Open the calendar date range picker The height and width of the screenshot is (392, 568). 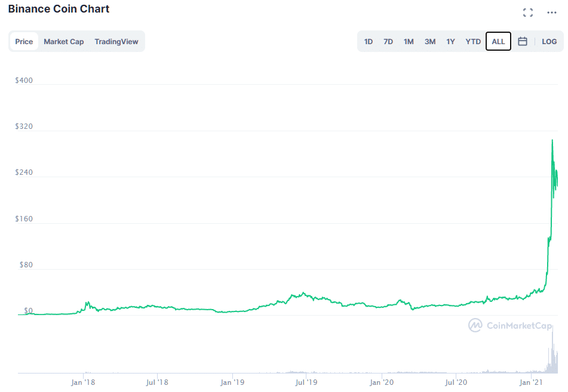pyautogui.click(x=523, y=41)
